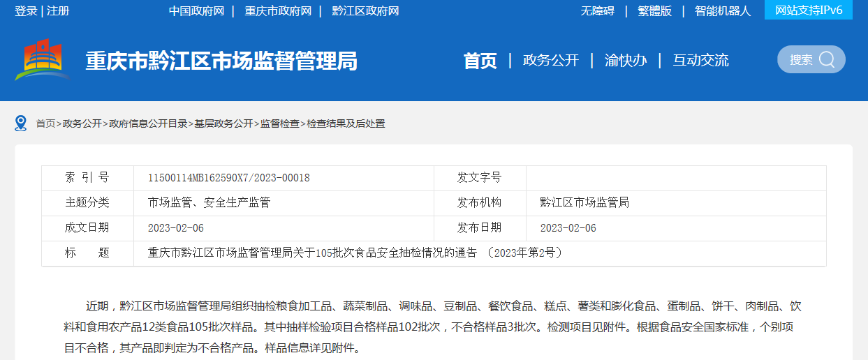This screenshot has width=868, height=360.
Task: Open the 登录 login link
Action: click(x=26, y=11)
